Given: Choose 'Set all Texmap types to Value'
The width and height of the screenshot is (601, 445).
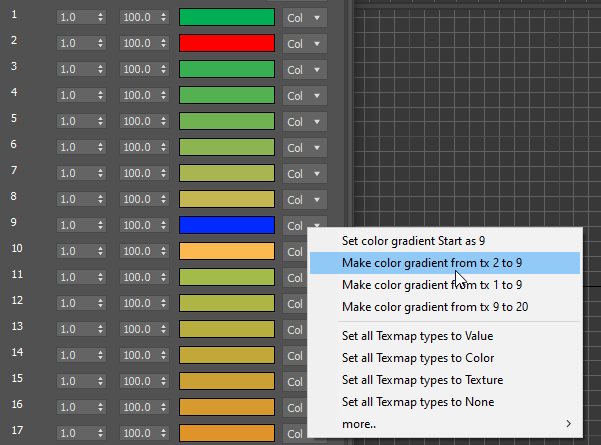Looking at the screenshot, I should click(417, 336).
